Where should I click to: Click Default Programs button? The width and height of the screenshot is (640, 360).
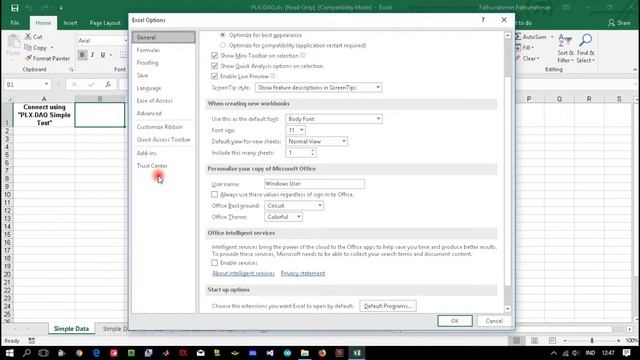[x=388, y=306]
